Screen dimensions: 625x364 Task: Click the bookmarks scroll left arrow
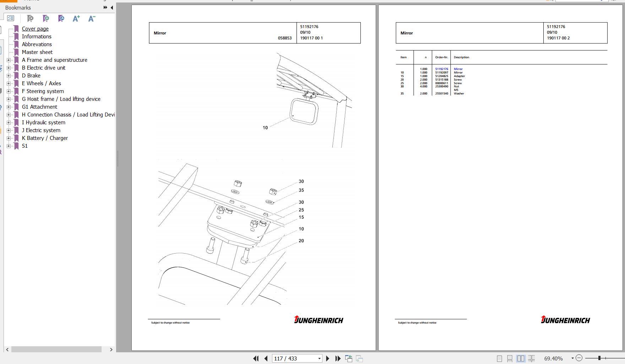[7, 349]
